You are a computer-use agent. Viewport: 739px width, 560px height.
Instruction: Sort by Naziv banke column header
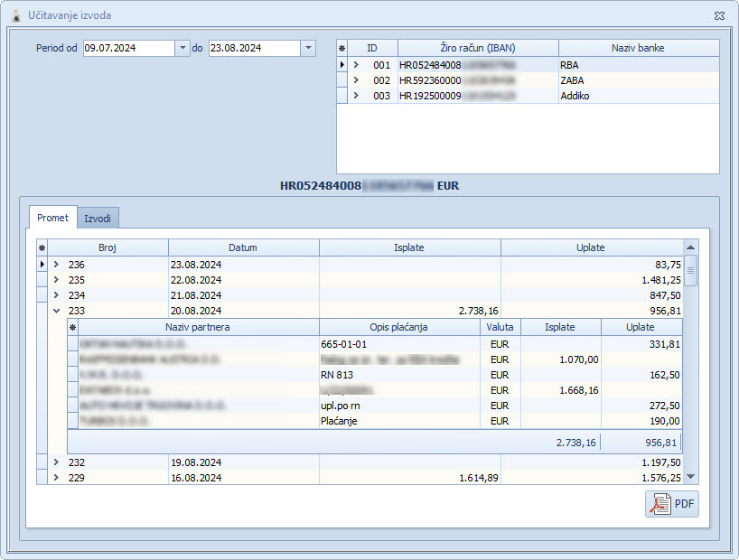(x=638, y=48)
